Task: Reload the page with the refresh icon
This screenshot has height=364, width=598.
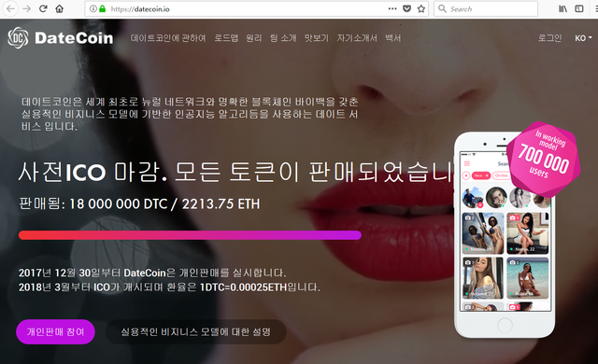Action: 43,8
